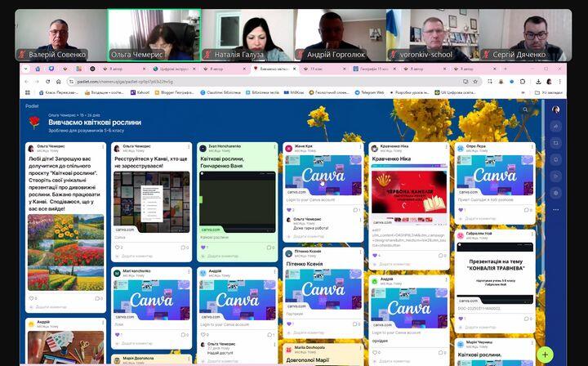
Task: Toggle heart on Ivan Honcharenko's post
Action: coord(203,248)
